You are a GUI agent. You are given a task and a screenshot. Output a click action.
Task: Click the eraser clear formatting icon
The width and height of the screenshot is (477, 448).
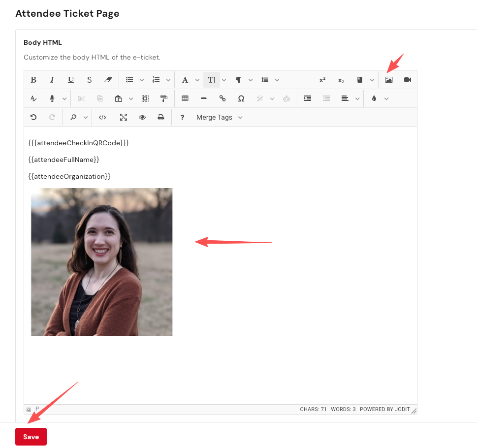108,80
